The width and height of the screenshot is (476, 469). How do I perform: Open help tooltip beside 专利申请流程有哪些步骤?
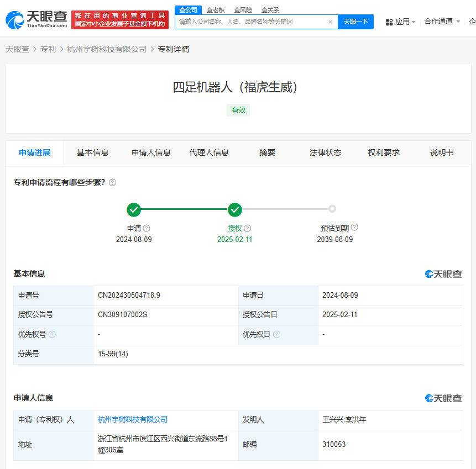pyautogui.click(x=112, y=182)
